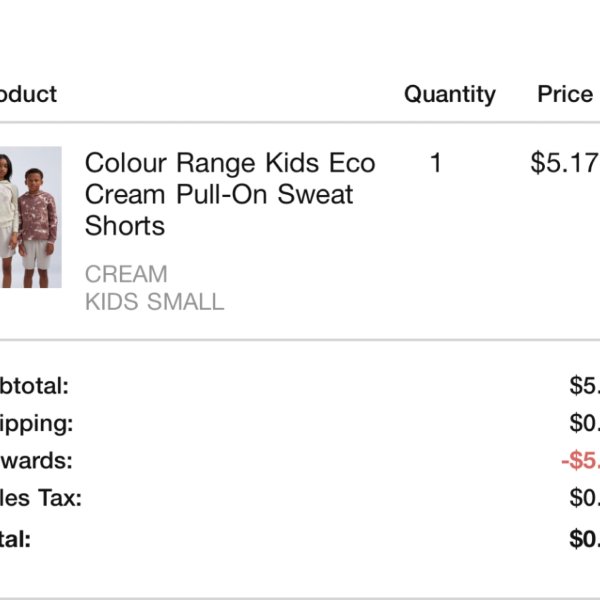Click the bold Total amount
600x600 pixels.
click(585, 539)
